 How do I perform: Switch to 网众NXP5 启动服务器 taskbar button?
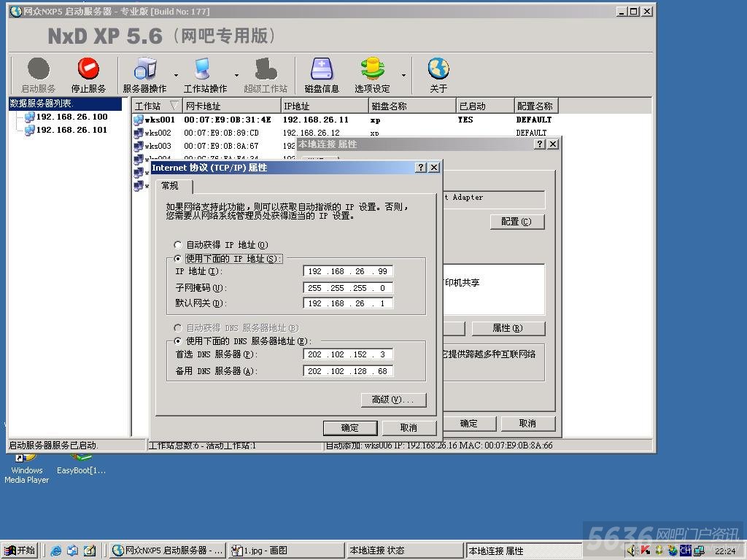[x=168, y=551]
